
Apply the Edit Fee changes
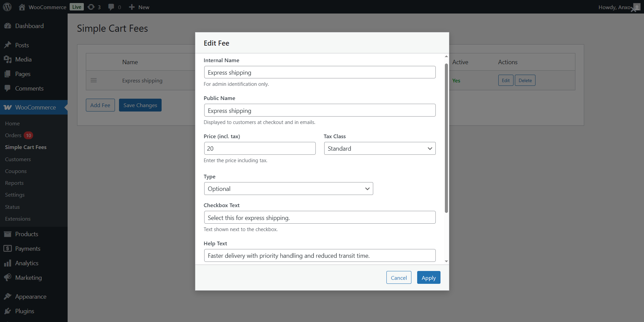tap(428, 277)
